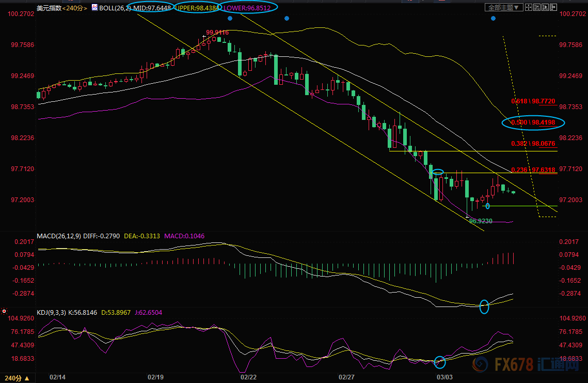Click the rightmost blue event dot marker

click(x=493, y=19)
